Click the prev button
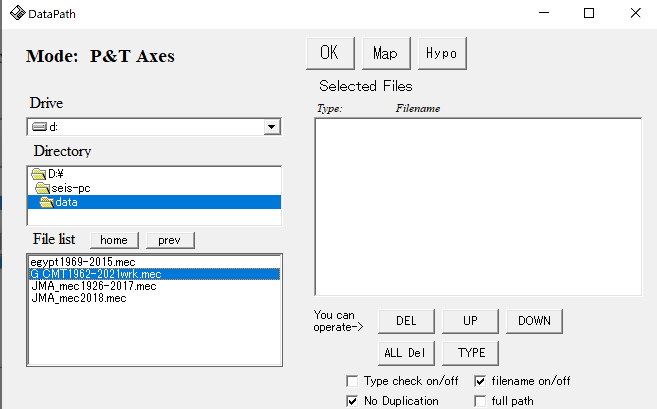Image resolution: width=657 pixels, height=409 pixels. pyautogui.click(x=170, y=240)
